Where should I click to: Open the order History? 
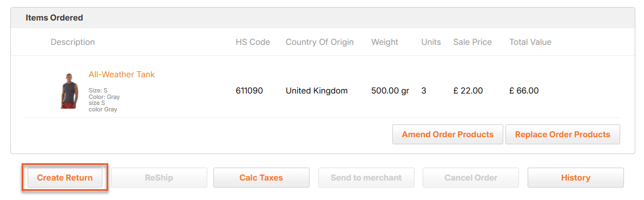575,178
